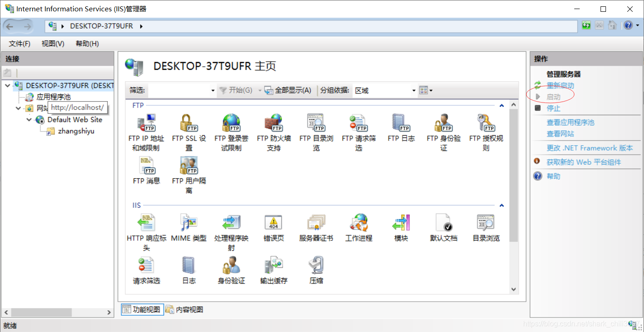
Task: Switch to 功能视图 tab
Action: (141, 309)
